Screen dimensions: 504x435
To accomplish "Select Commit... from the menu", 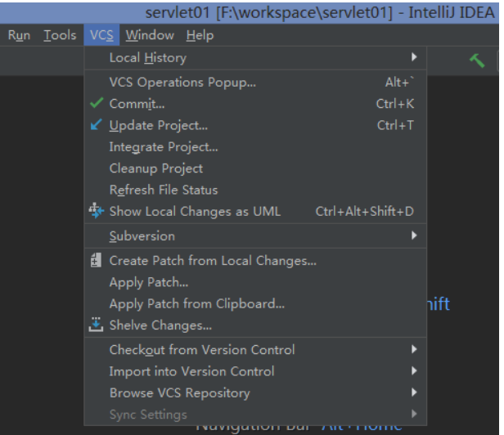I will 255,104.
